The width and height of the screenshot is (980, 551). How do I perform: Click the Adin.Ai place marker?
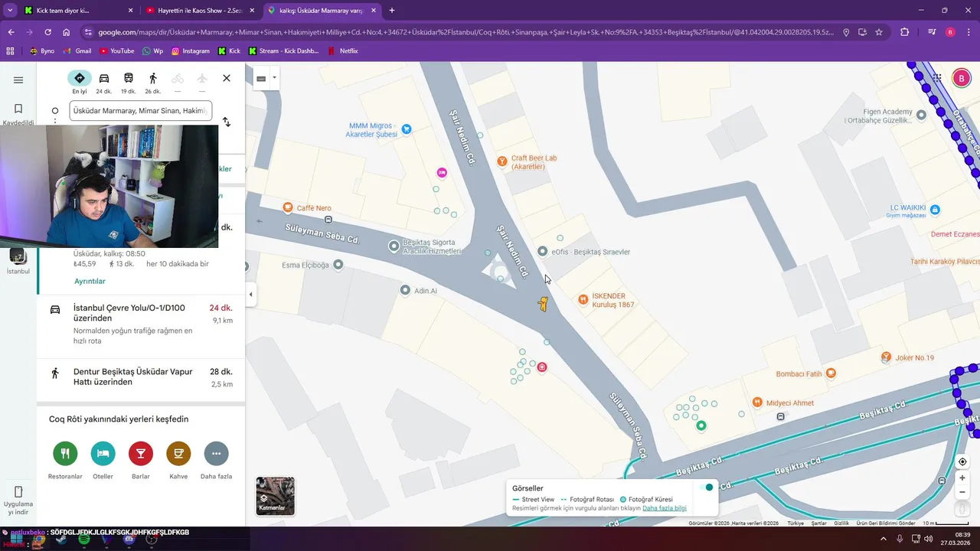[x=405, y=290]
